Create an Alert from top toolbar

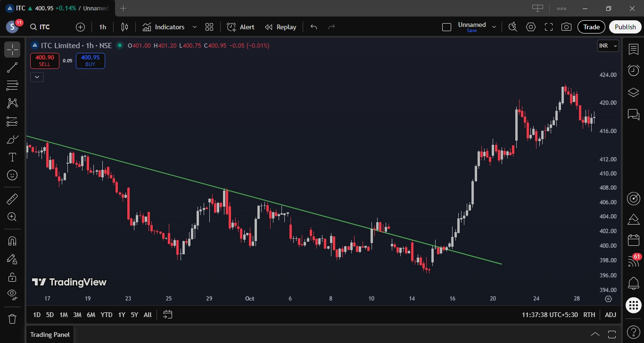(240, 27)
